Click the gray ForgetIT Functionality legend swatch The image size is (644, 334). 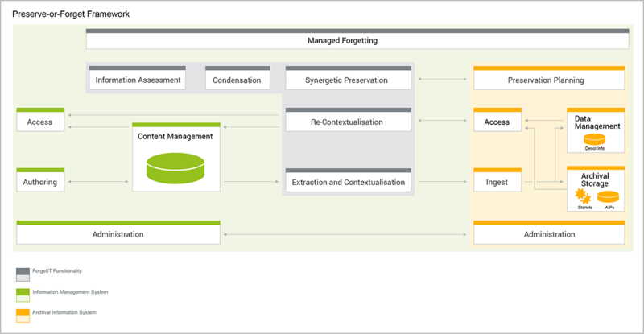point(23,274)
